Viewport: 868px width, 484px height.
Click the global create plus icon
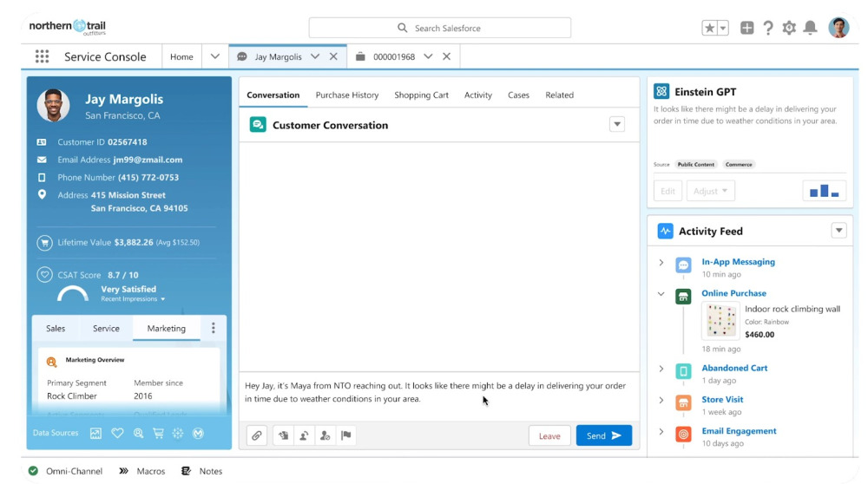[746, 28]
